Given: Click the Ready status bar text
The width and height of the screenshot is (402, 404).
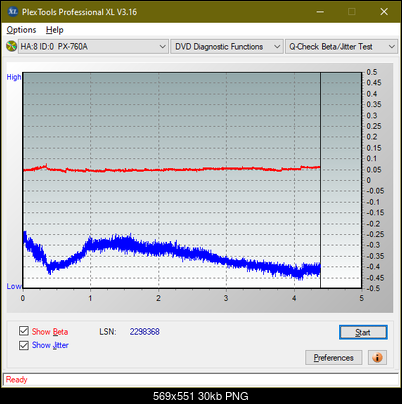Looking at the screenshot, I should [x=16, y=379].
